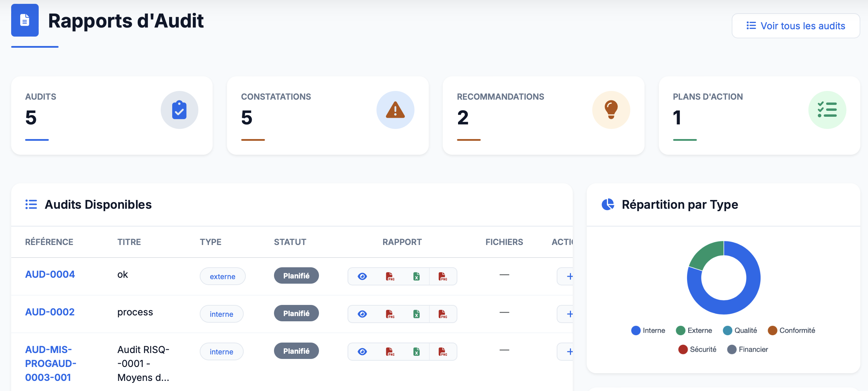The width and height of the screenshot is (868, 391).
Task: Click the first PNG icon in AUD-0004 row
Action: pyautogui.click(x=390, y=276)
